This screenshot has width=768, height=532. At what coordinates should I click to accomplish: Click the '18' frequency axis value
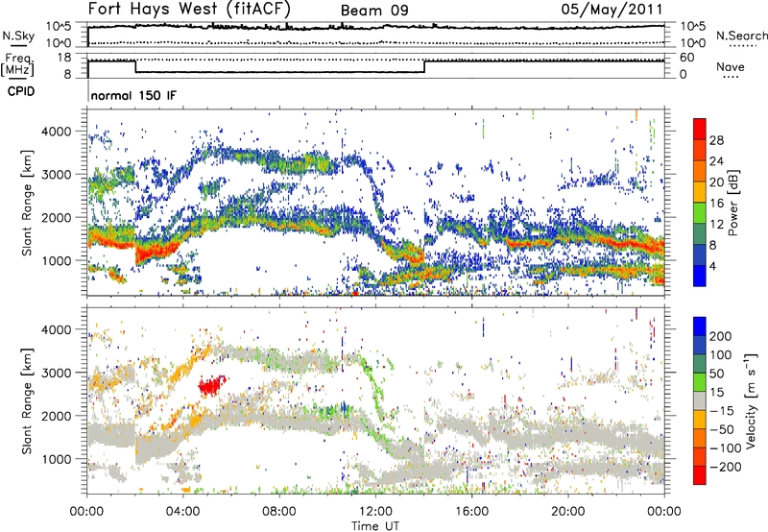coord(64,58)
